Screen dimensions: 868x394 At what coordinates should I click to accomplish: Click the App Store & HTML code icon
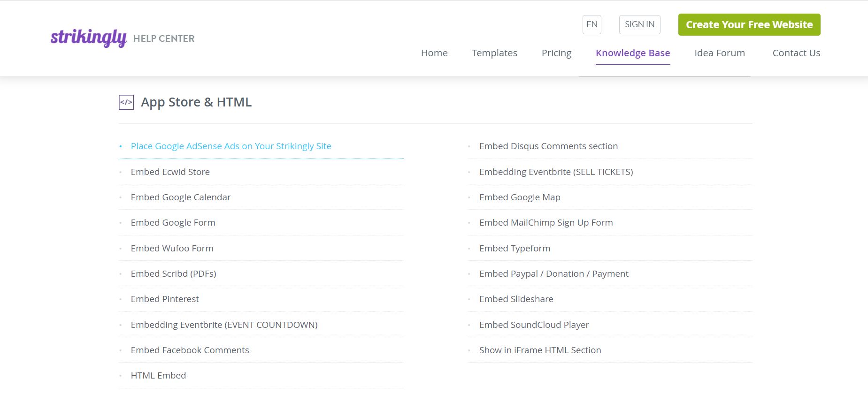(126, 102)
